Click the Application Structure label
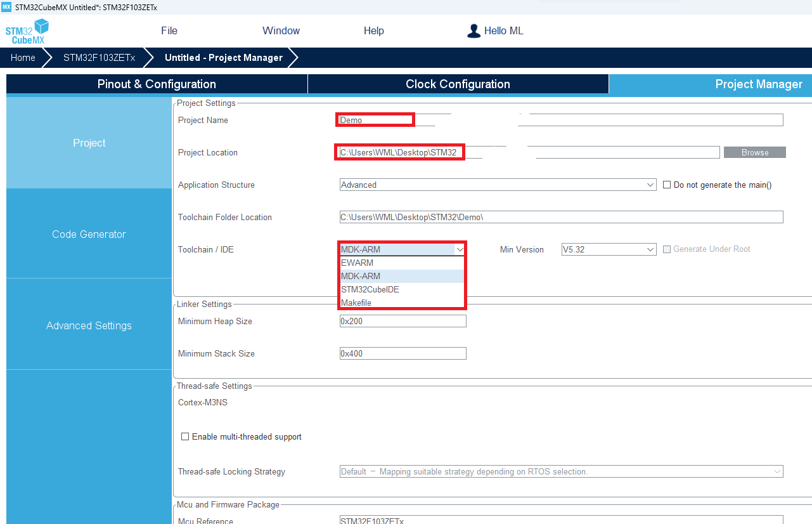This screenshot has height=524, width=812. coord(216,185)
